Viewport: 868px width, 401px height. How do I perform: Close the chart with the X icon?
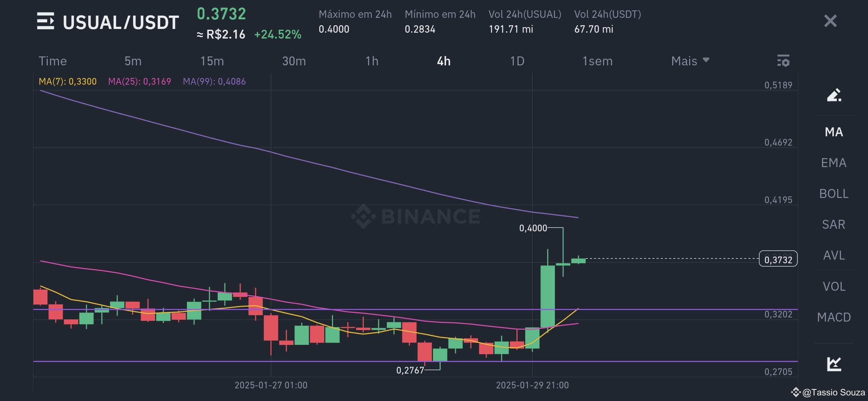(x=830, y=21)
